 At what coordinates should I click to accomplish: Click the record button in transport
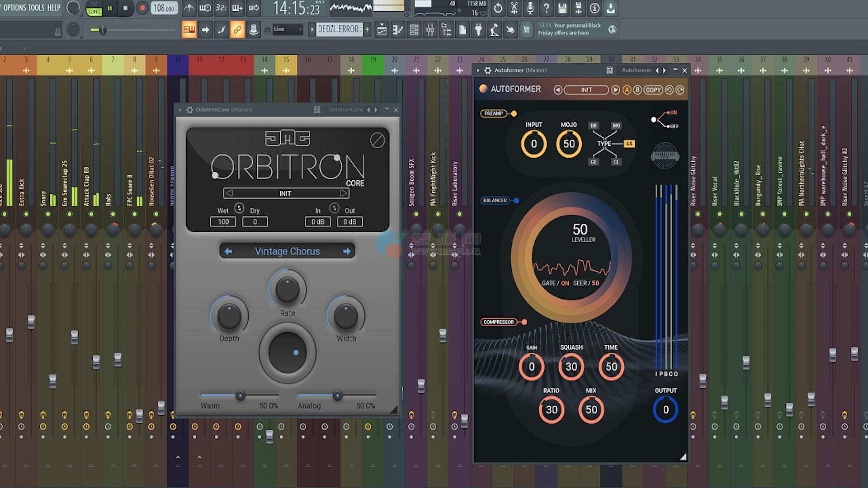[x=142, y=8]
